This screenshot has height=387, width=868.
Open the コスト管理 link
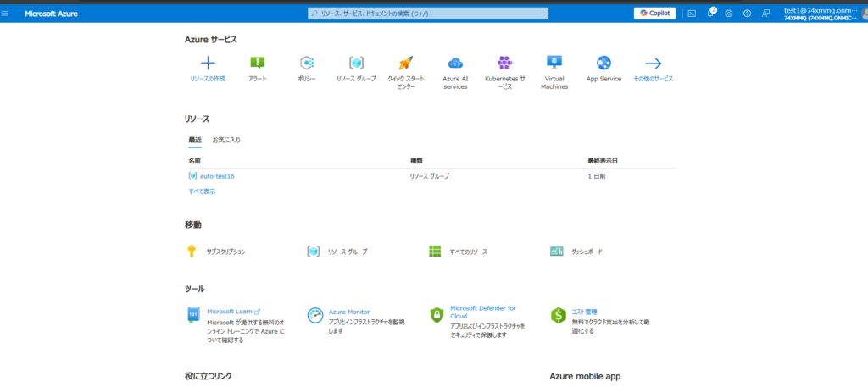585,312
